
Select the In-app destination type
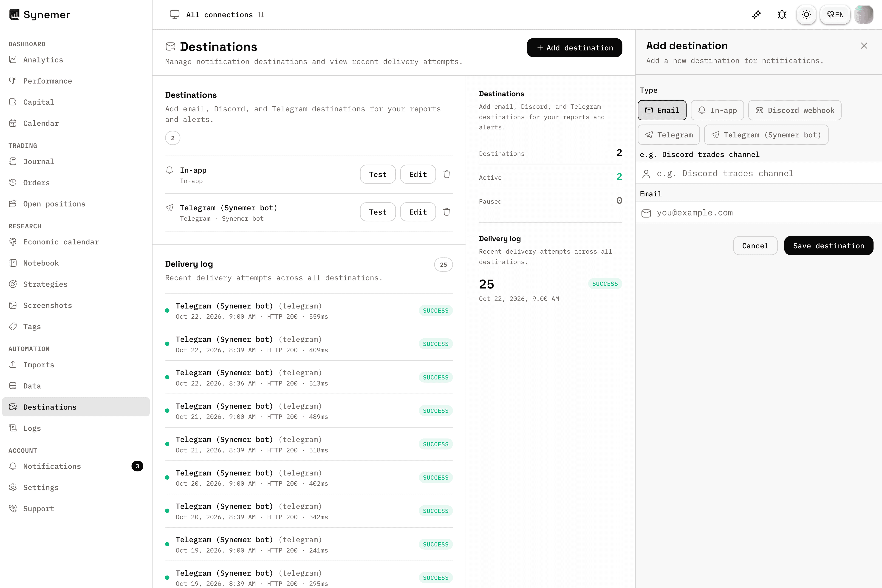(717, 110)
